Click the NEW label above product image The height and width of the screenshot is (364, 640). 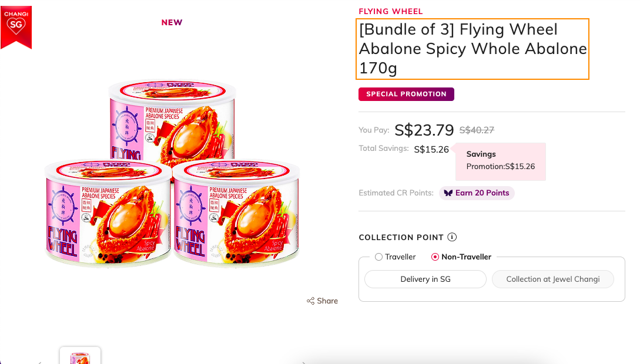pyautogui.click(x=172, y=22)
